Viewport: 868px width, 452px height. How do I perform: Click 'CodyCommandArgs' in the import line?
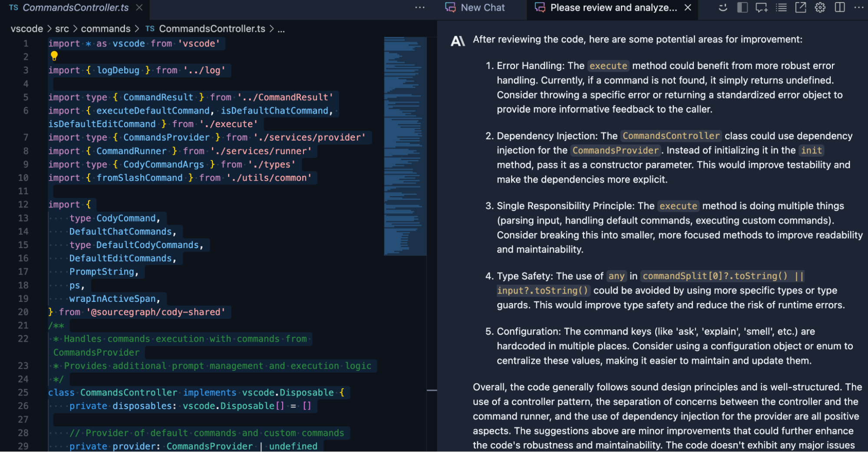pyautogui.click(x=164, y=164)
